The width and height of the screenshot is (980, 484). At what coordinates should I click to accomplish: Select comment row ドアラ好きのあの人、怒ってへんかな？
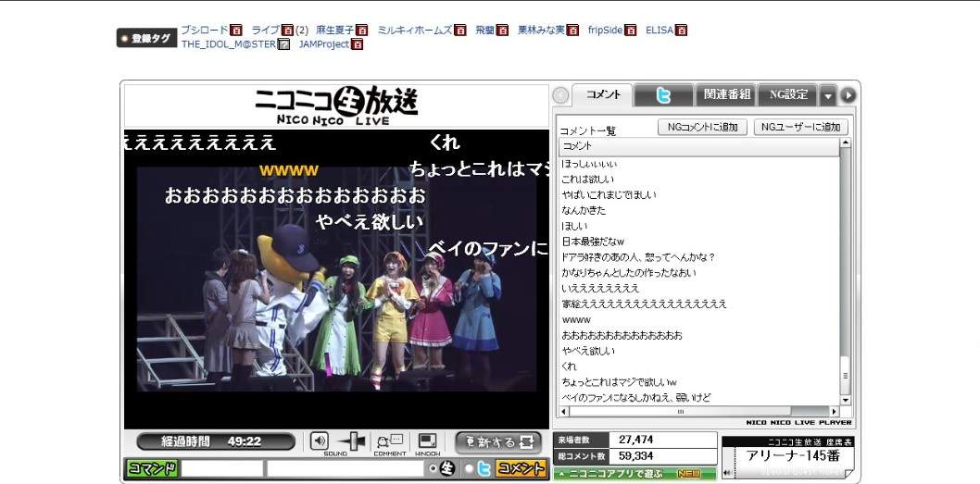click(699, 257)
